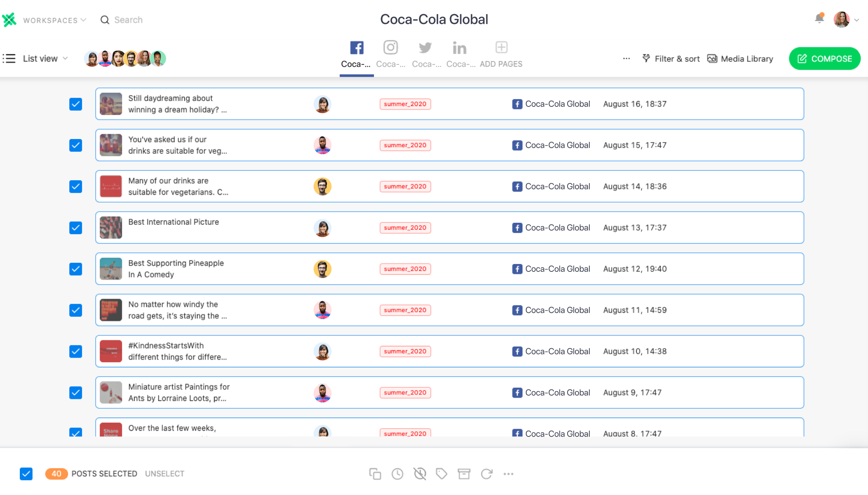868x495 pixels.
Task: Click summer_2020 label on August 16 post
Action: [x=405, y=104]
